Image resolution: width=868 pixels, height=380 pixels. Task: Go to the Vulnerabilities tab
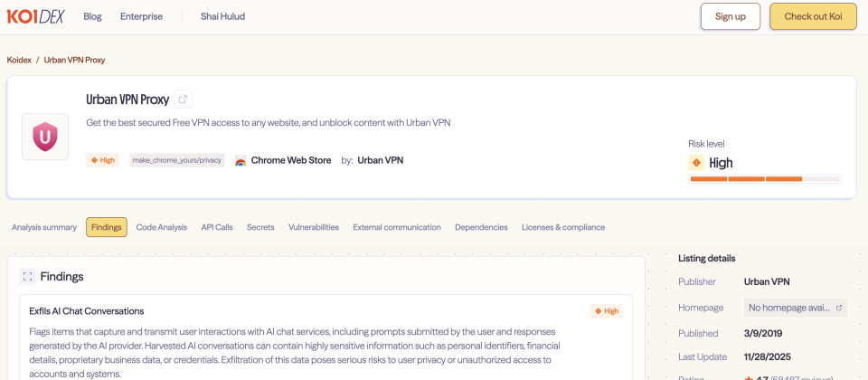pos(314,227)
